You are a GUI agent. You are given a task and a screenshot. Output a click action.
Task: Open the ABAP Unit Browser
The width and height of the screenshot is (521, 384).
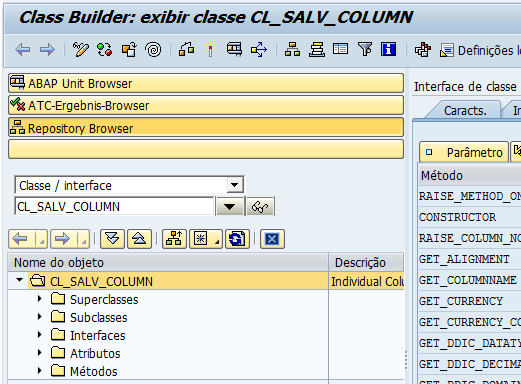[x=206, y=83]
